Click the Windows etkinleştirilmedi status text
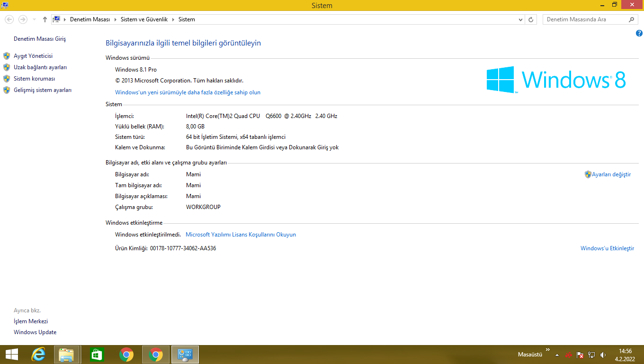The width and height of the screenshot is (644, 364). (148, 235)
